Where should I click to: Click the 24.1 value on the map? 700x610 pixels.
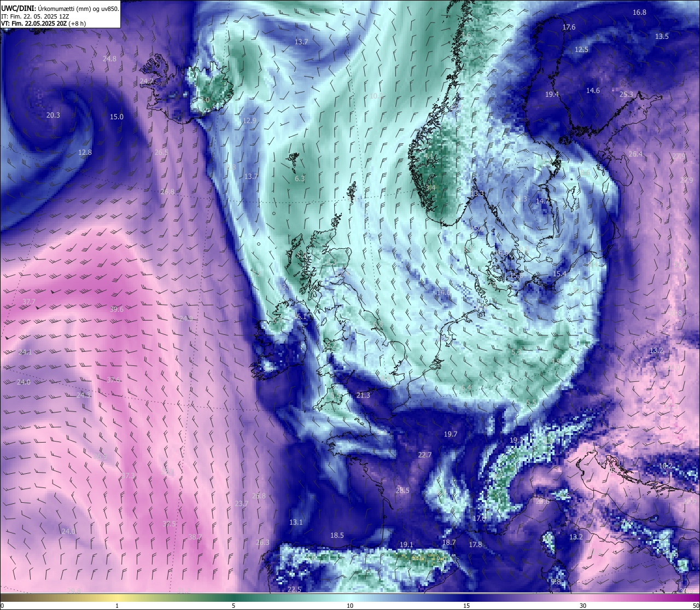pyautogui.click(x=25, y=352)
